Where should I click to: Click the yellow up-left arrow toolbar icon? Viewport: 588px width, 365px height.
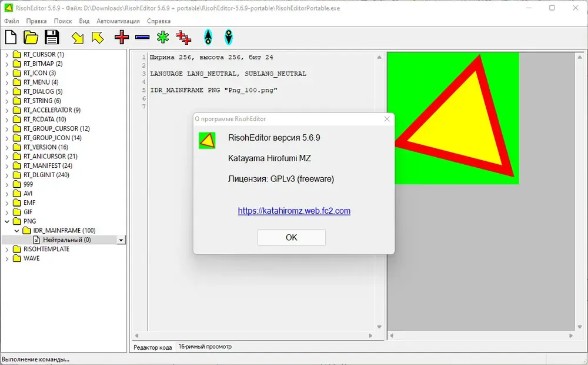(x=98, y=37)
